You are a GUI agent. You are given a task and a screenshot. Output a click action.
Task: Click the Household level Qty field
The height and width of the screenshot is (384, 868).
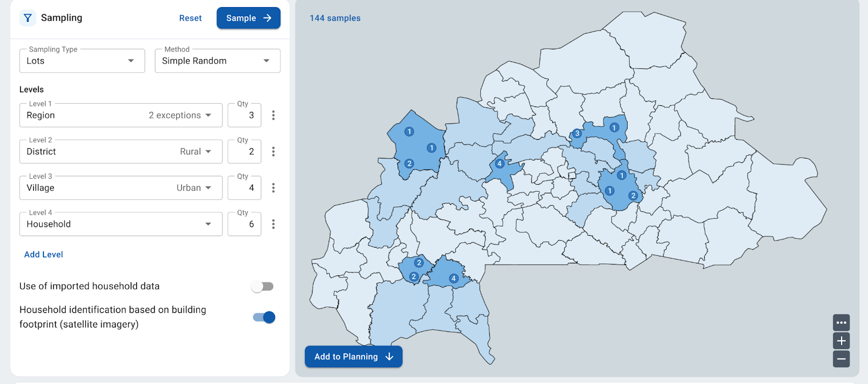[x=245, y=224]
